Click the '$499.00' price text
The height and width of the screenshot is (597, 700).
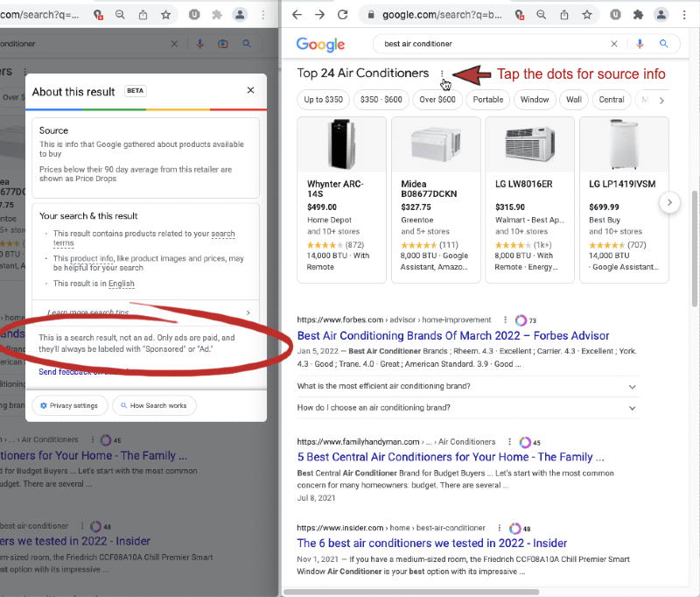click(x=322, y=207)
